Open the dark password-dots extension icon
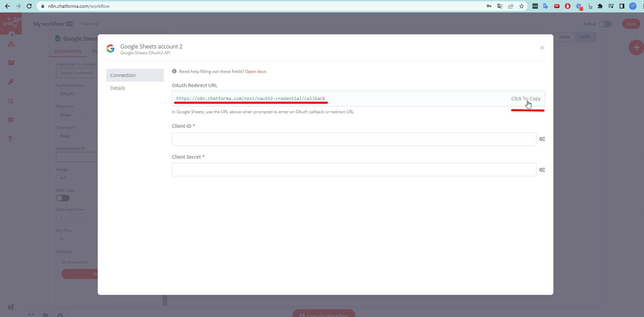The width and height of the screenshot is (644, 317). [x=535, y=6]
